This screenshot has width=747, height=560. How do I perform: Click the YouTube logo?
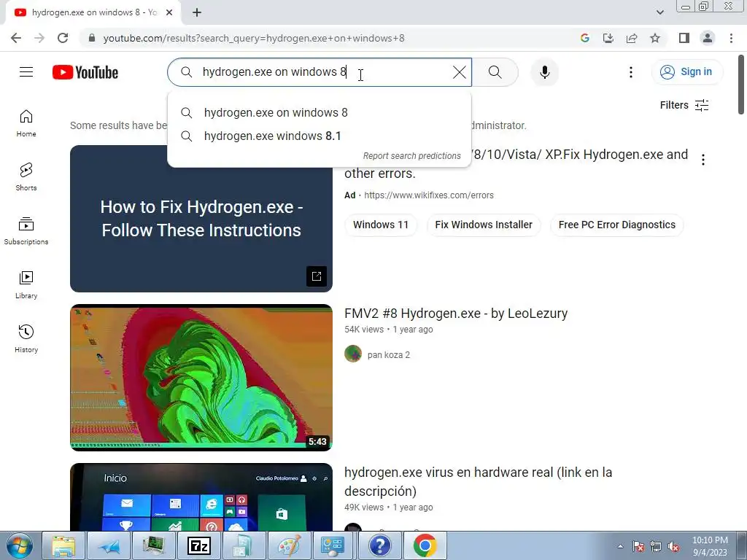coord(85,72)
